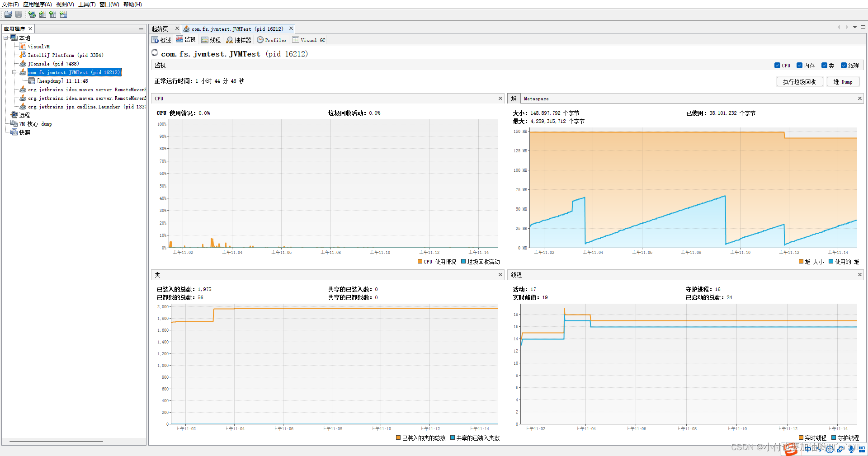Minimize the 应用程序 panel with the dash icon
The image size is (868, 456).
[141, 29]
